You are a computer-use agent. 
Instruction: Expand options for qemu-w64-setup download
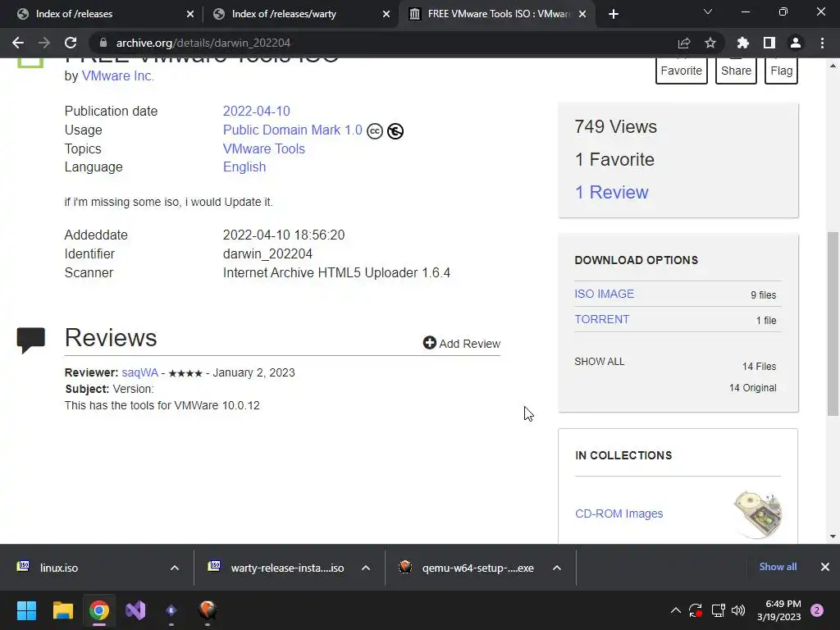pos(557,568)
